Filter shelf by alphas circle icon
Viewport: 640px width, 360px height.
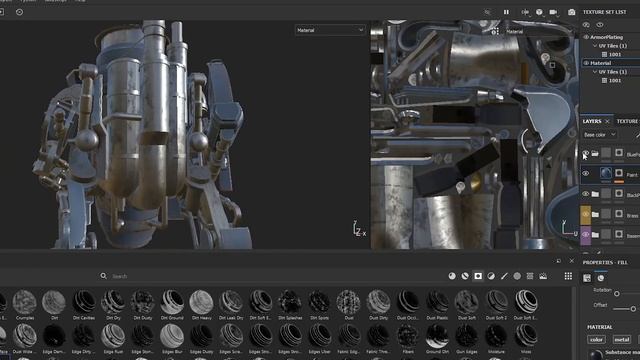tap(517, 276)
